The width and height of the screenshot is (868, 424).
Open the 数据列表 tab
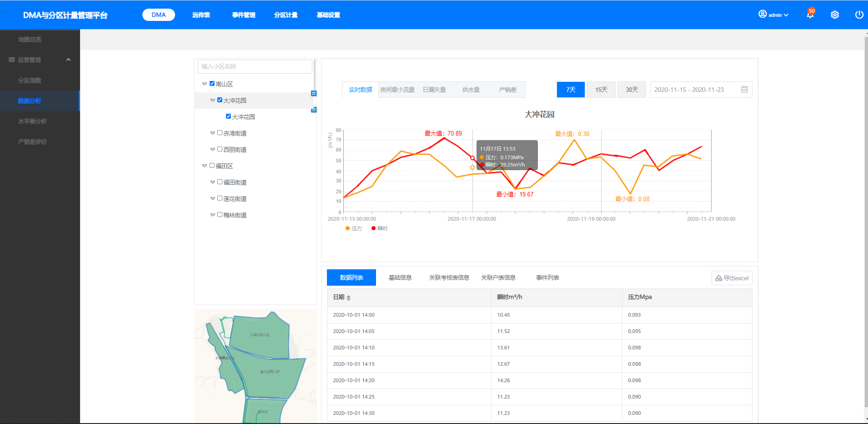click(x=351, y=278)
